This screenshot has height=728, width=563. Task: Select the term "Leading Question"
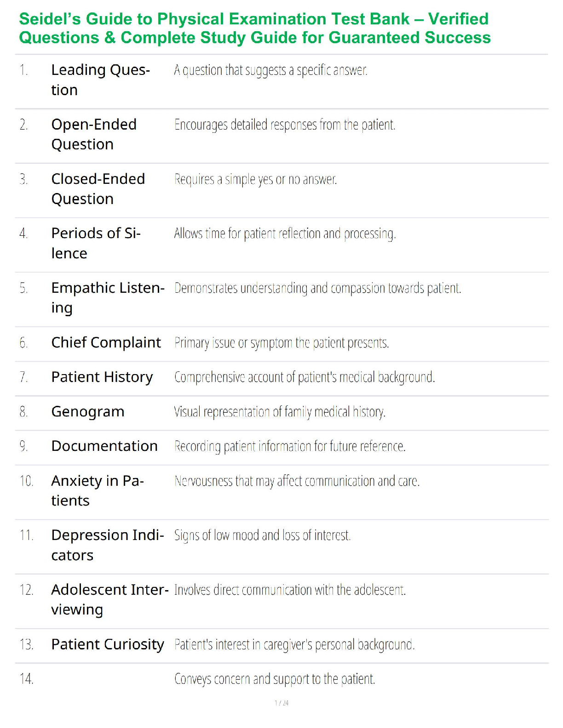click(100, 80)
